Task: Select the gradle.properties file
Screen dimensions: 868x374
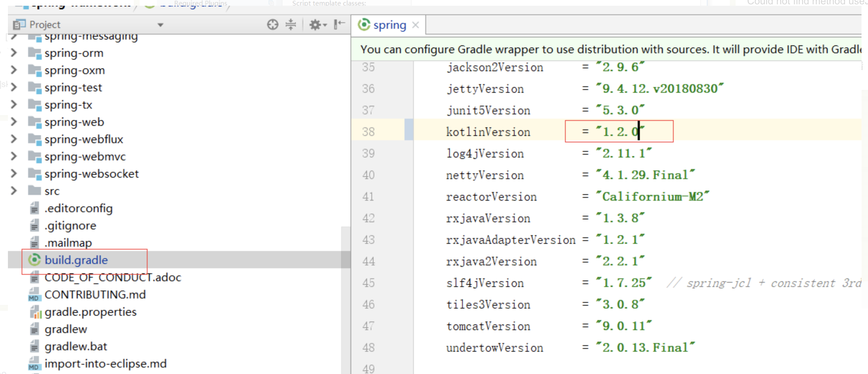Action: click(x=91, y=312)
